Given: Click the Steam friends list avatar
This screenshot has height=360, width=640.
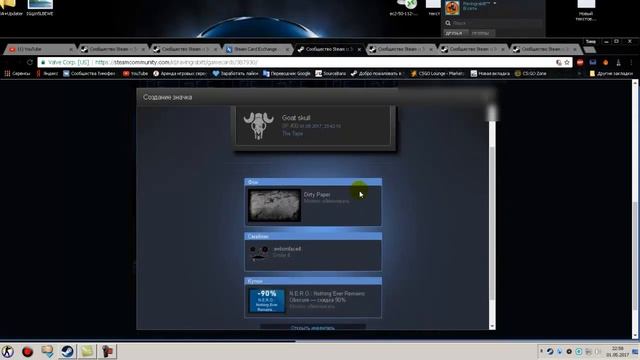Looking at the screenshot, I should click(452, 8).
